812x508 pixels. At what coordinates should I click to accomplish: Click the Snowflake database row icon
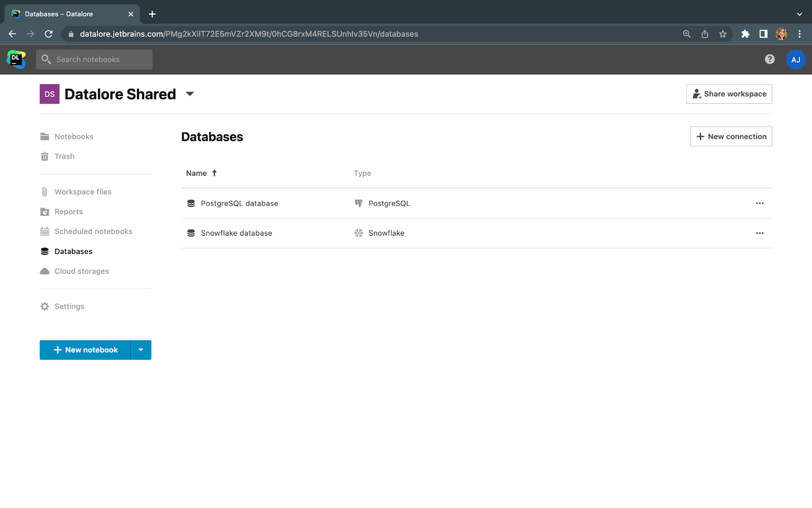pyautogui.click(x=191, y=233)
